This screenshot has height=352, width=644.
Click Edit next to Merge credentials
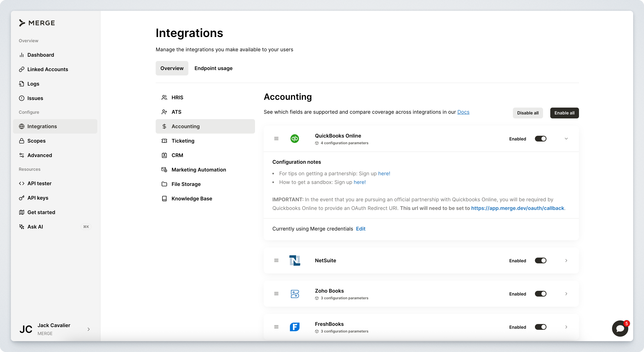coord(360,229)
